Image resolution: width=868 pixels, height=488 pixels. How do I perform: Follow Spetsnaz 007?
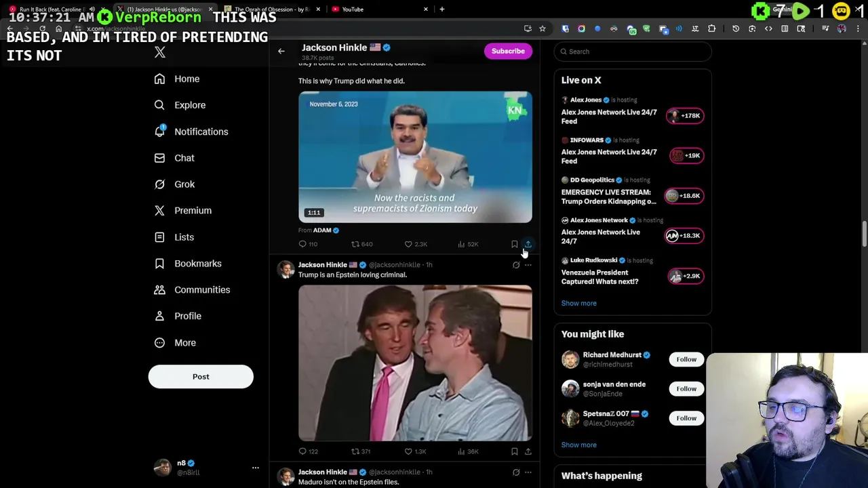[686, 418]
